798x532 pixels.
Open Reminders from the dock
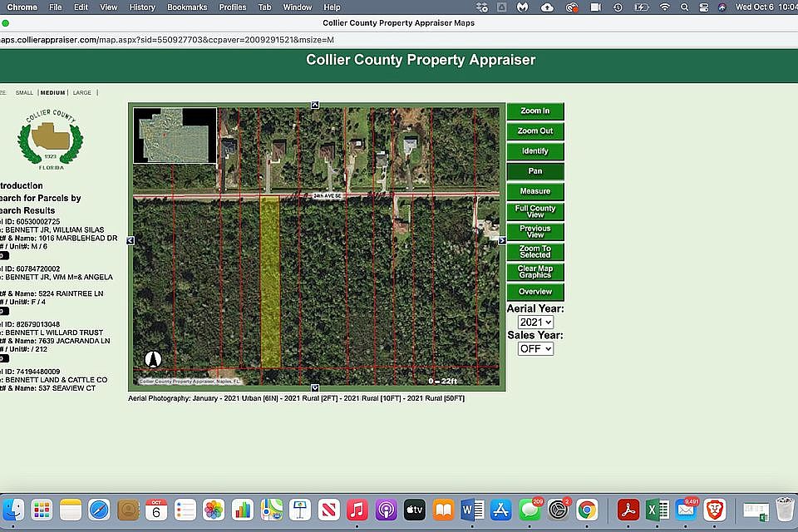coord(185,510)
